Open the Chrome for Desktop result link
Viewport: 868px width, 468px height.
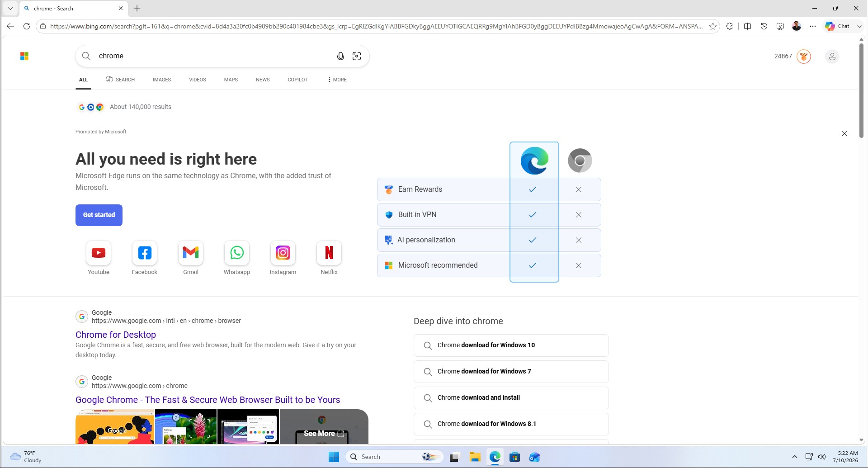(x=116, y=335)
